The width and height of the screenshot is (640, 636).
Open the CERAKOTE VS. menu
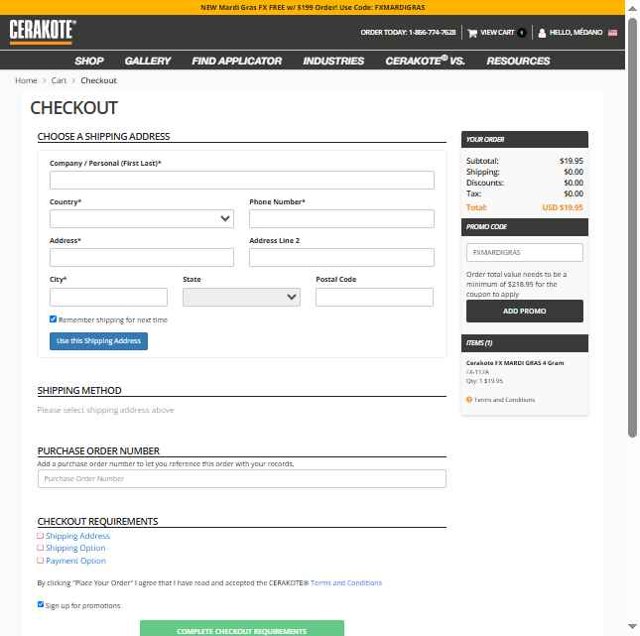pyautogui.click(x=425, y=61)
